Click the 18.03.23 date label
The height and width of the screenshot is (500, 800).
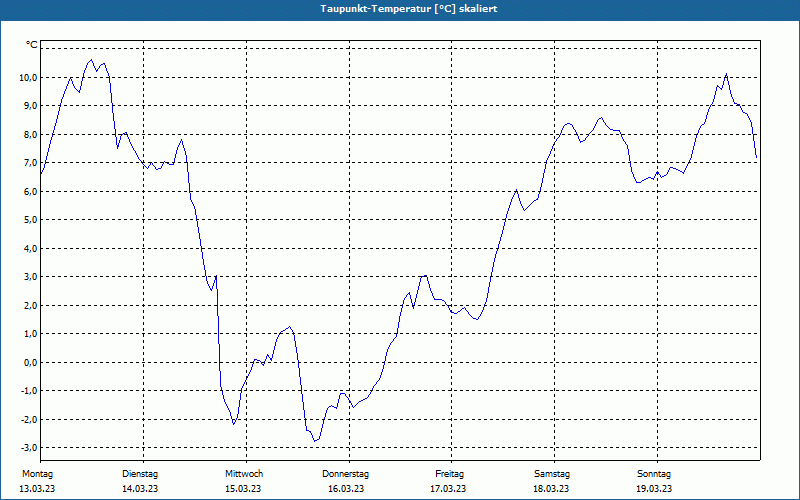(x=551, y=489)
